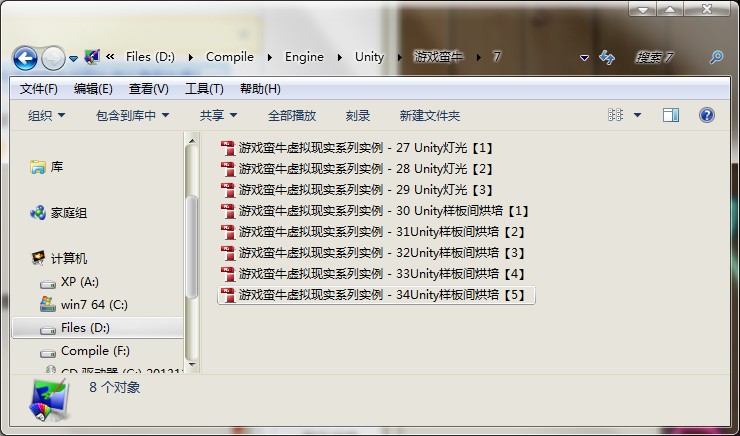The image size is (740, 436).
Task: Click the 刻录 button
Action: click(358, 116)
